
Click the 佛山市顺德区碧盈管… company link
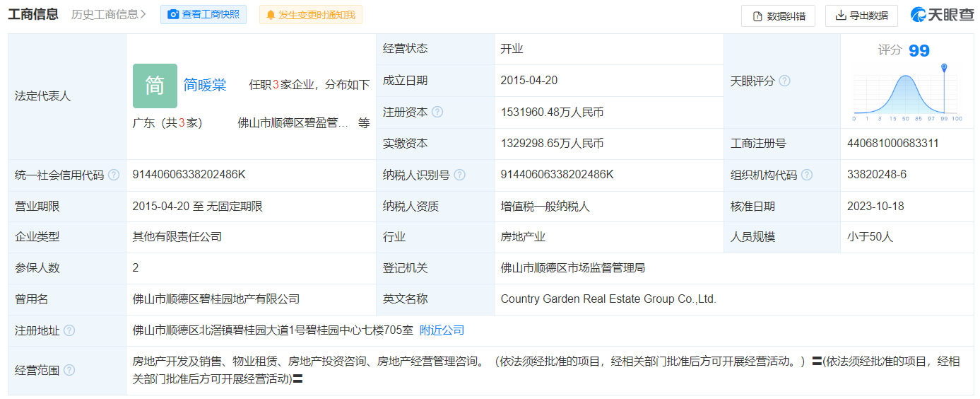293,122
